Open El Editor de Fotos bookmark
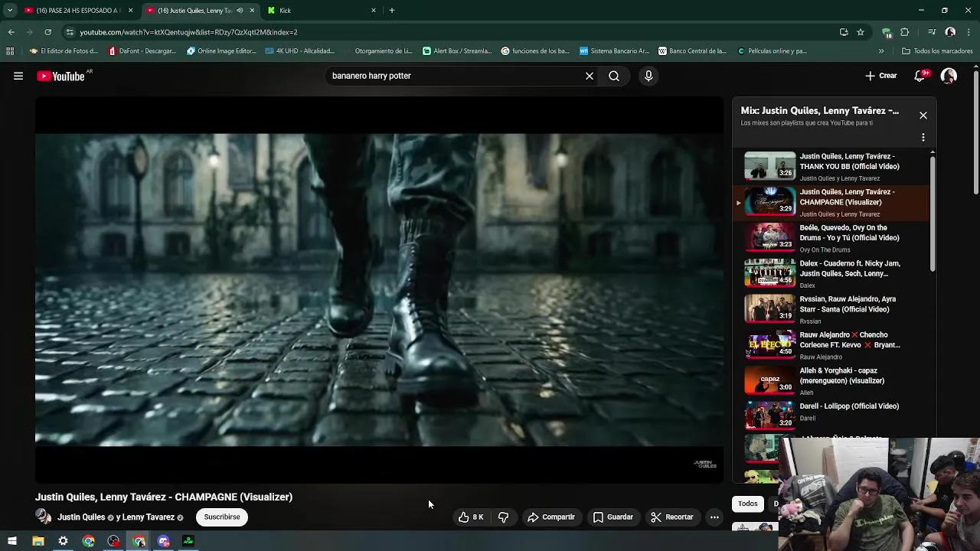 tap(64, 51)
